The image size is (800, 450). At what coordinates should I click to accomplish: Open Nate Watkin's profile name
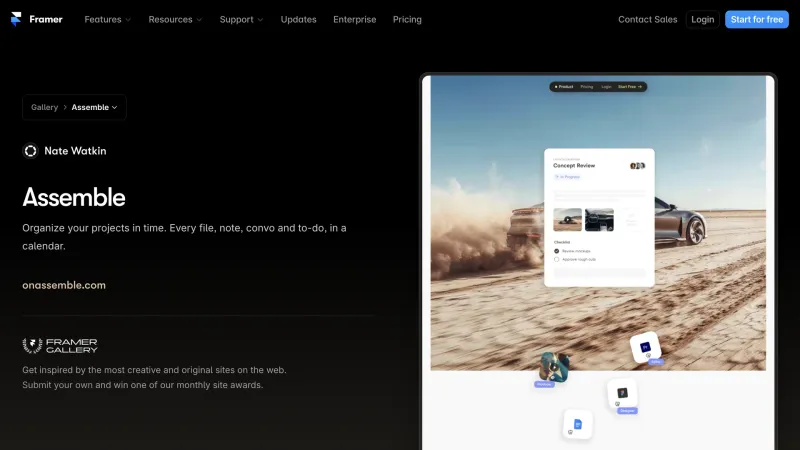(75, 151)
